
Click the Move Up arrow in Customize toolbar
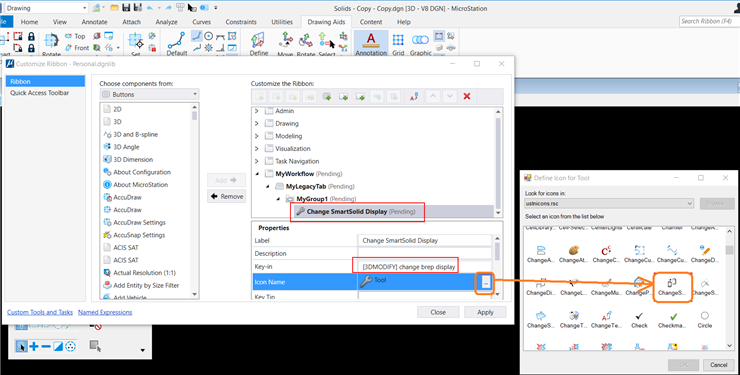433,96
